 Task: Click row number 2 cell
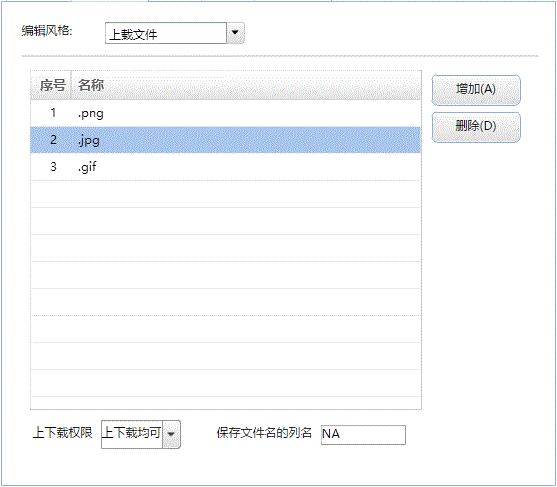pyautogui.click(x=53, y=140)
